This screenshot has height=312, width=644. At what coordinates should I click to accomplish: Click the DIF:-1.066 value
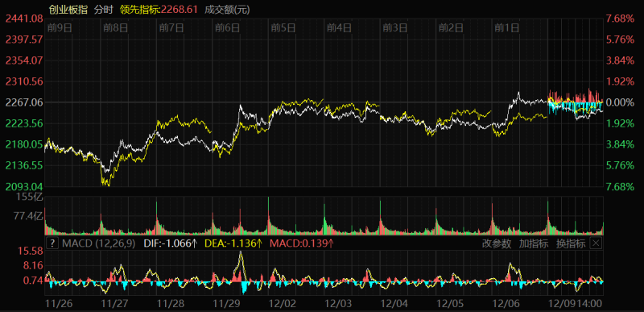[171, 243]
